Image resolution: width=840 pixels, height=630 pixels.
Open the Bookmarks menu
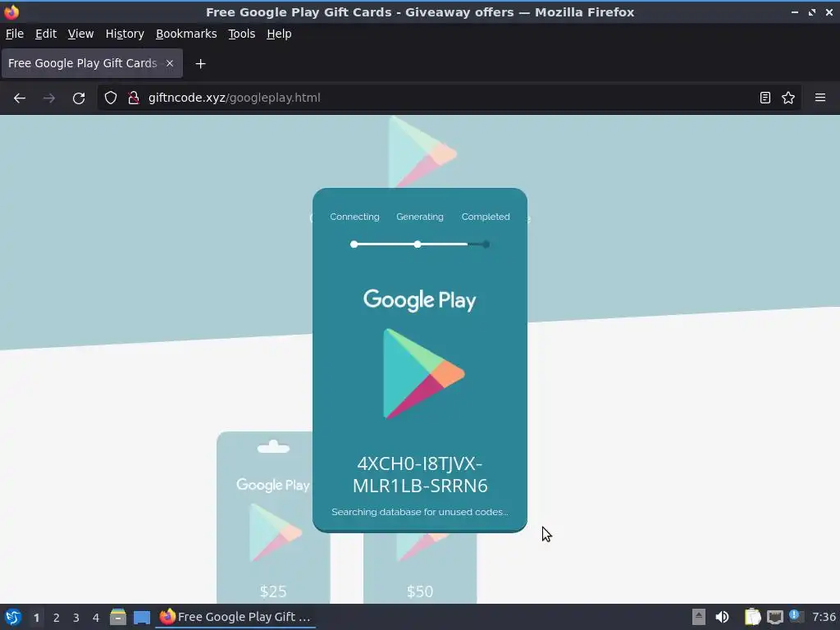186,34
